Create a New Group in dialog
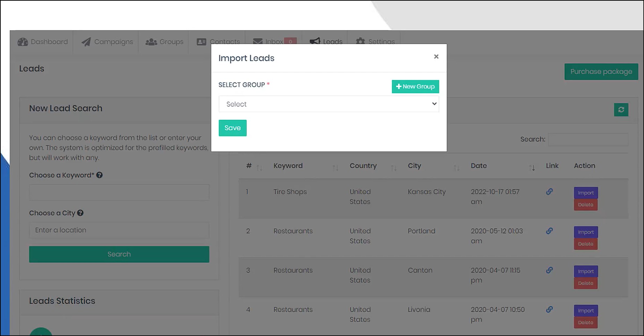Screen dimensions: 644x336 415,86
